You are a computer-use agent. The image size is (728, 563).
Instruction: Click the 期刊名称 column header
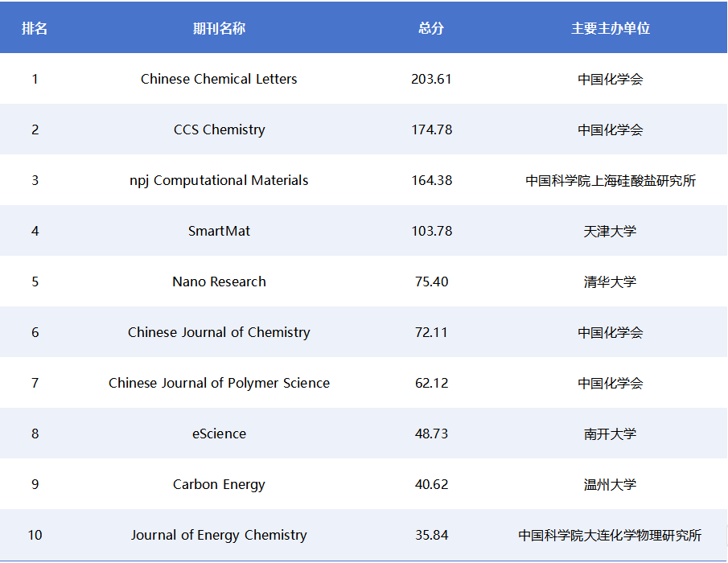point(219,28)
